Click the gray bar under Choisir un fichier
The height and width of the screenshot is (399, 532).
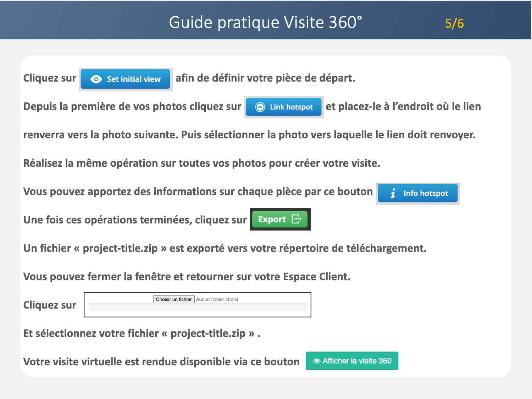[x=198, y=307]
